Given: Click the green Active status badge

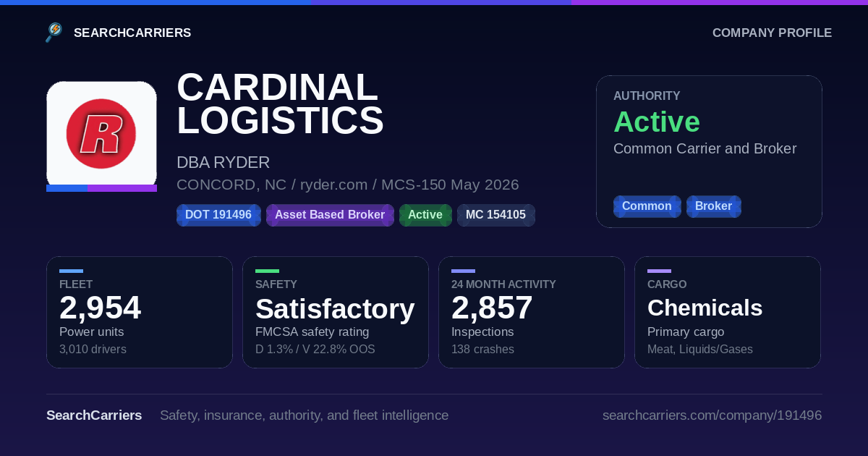Looking at the screenshot, I should click(x=425, y=215).
